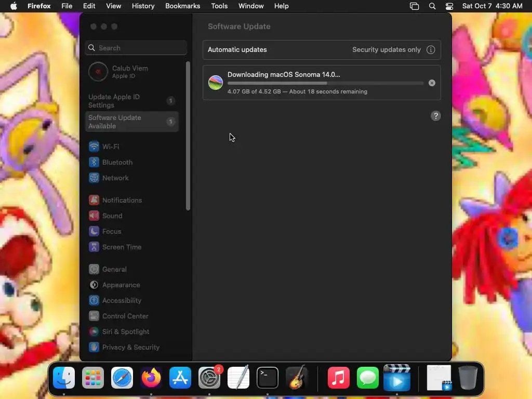Open the File menu
The image size is (532, 399).
(x=67, y=6)
